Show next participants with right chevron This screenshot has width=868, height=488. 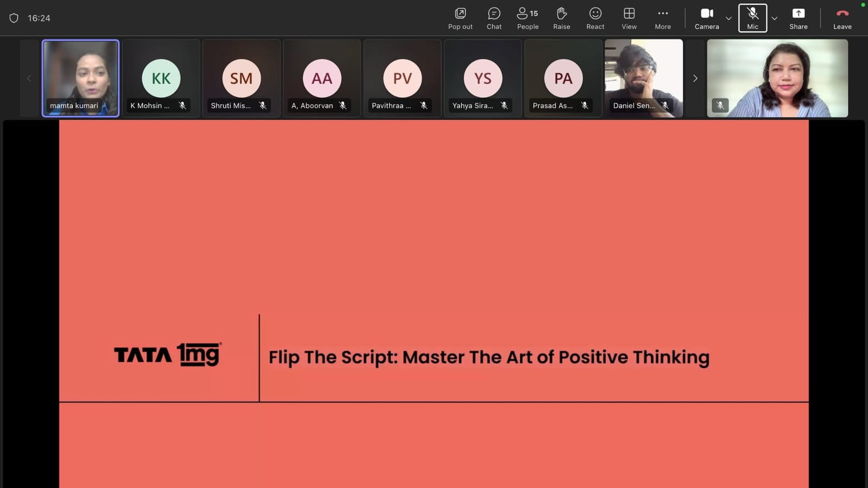coord(695,79)
